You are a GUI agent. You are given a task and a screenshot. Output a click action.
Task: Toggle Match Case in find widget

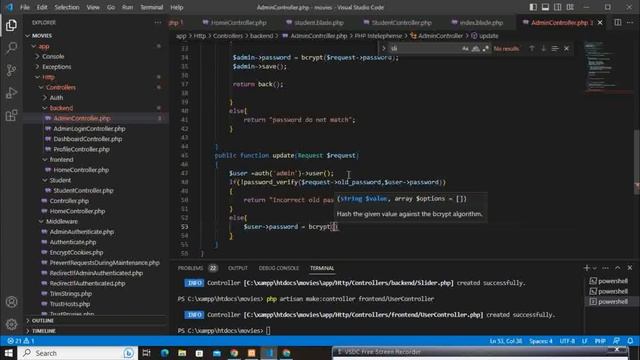pos(465,48)
